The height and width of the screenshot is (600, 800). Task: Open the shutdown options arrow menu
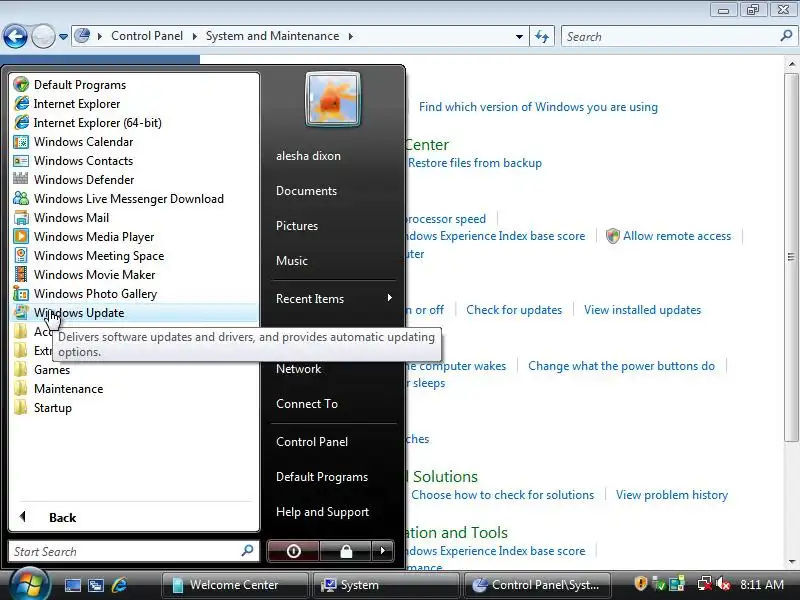(383, 551)
